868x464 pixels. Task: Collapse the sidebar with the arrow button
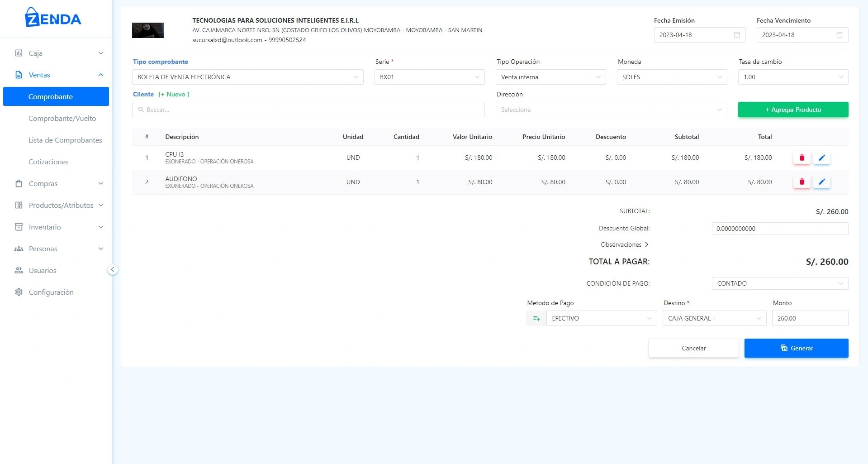click(113, 270)
